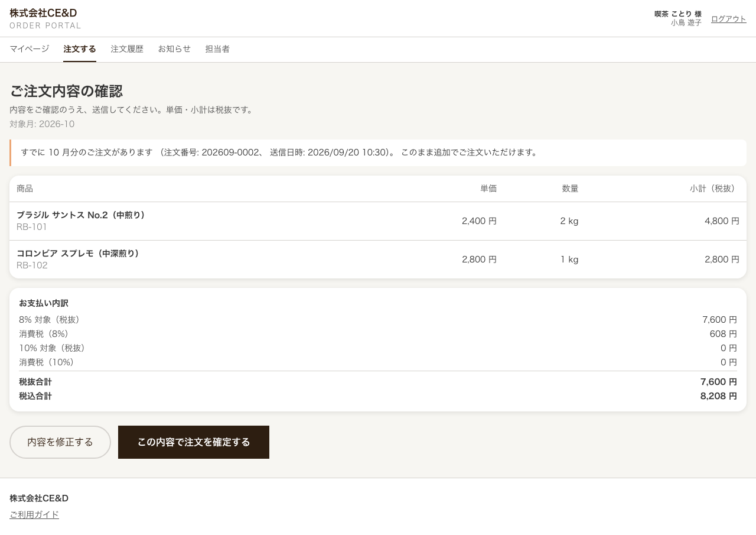The height and width of the screenshot is (535, 756).
Task: Click product code RB-102
Action: click(32, 265)
